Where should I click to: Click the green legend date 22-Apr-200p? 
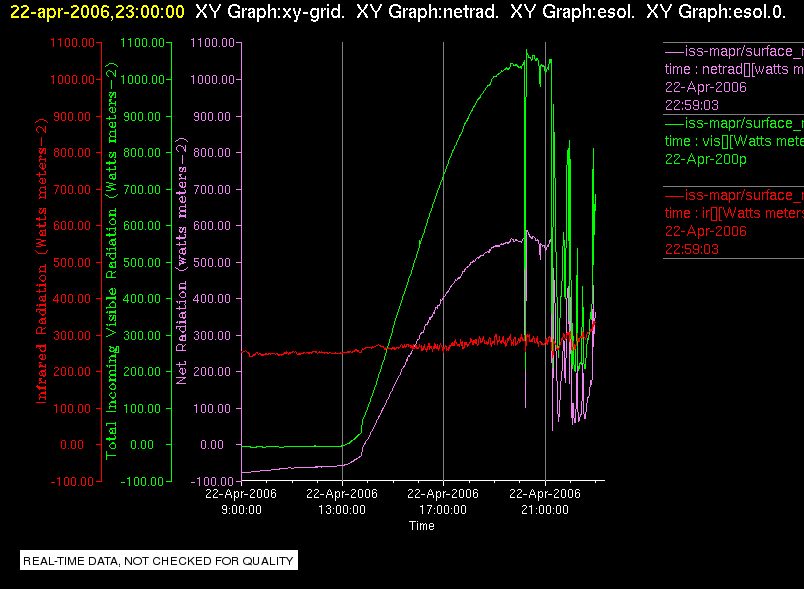point(706,159)
